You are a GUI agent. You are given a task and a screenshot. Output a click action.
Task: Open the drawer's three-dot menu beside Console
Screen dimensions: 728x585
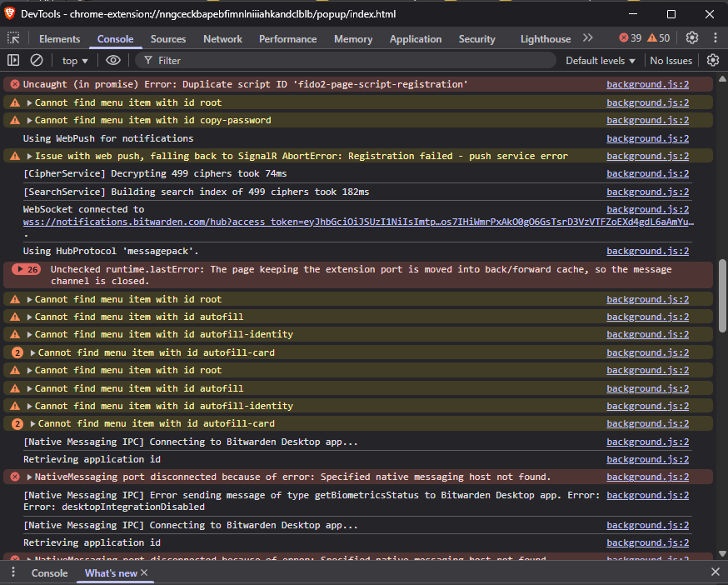[13, 572]
